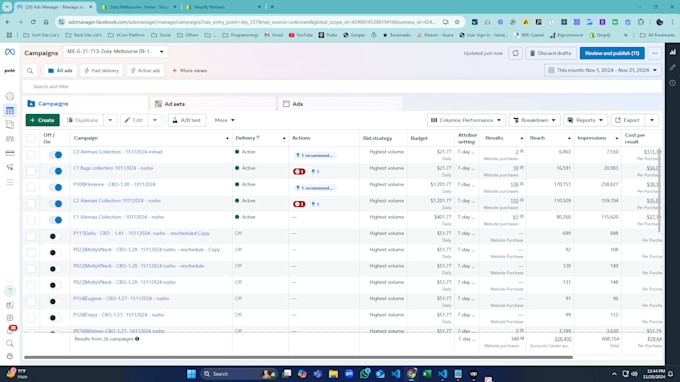Image resolution: width=680 pixels, height=382 pixels.
Task: Select the Had delivery view
Action: click(x=101, y=71)
